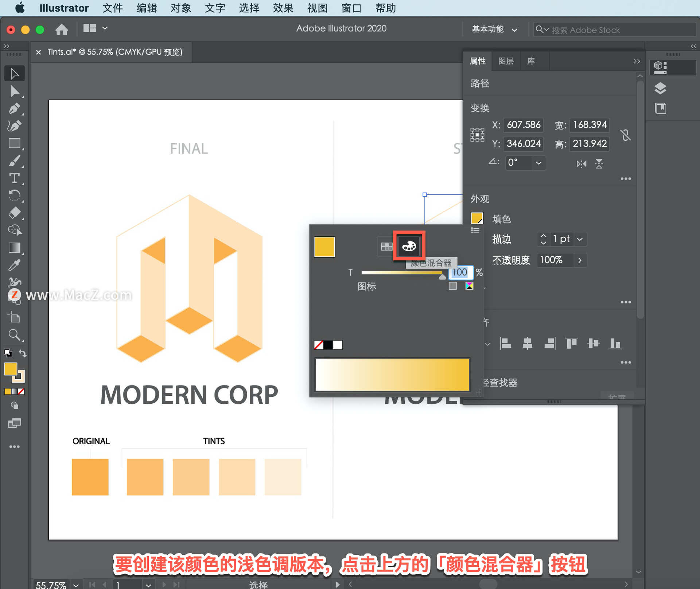Select the Eyedropper tool
Screen dimensions: 700x589
(14, 265)
